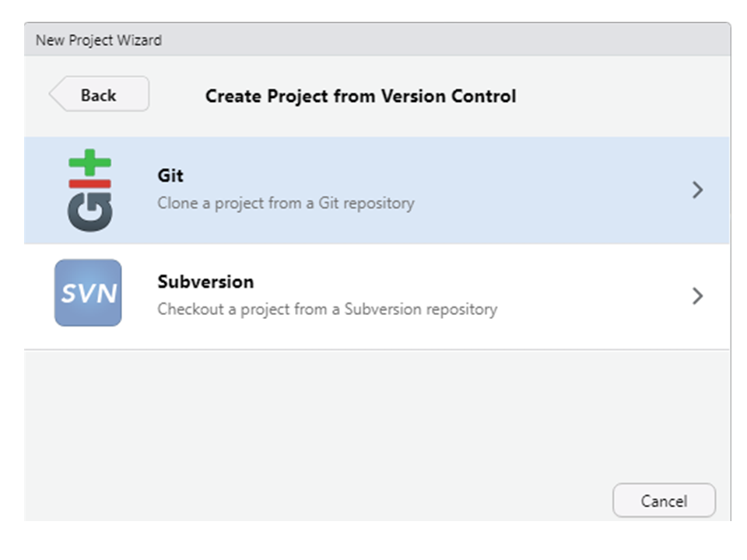
Task: Click the gray circular arrow in Git logo
Action: pyautogui.click(x=90, y=212)
